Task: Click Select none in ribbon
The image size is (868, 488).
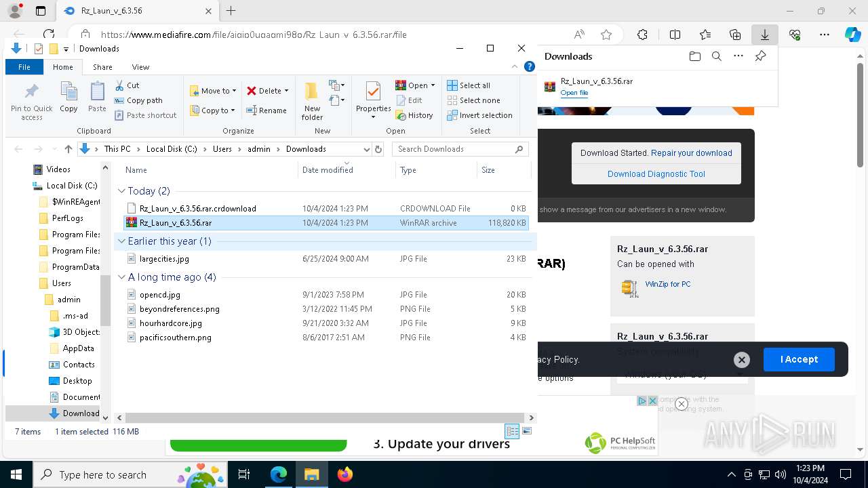Action: (x=473, y=100)
